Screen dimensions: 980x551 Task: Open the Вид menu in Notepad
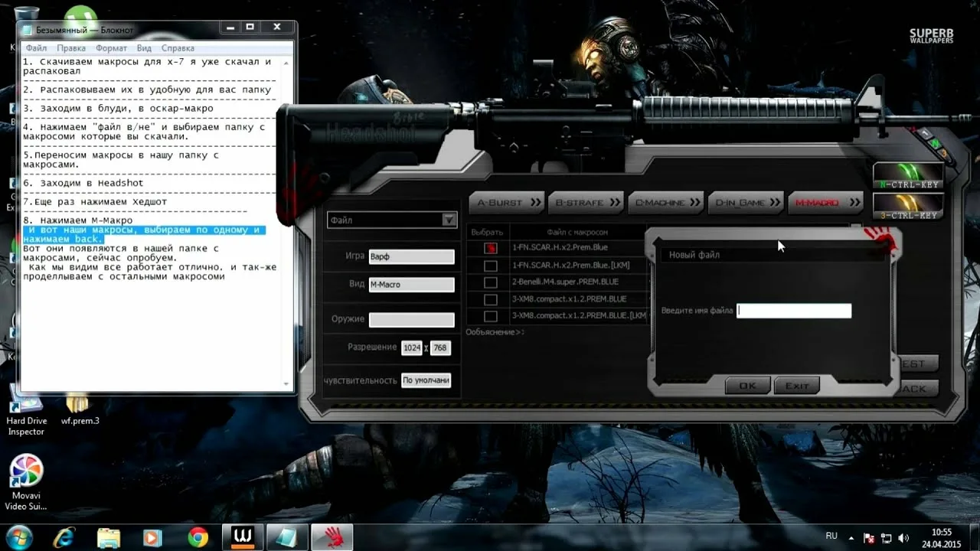[144, 48]
